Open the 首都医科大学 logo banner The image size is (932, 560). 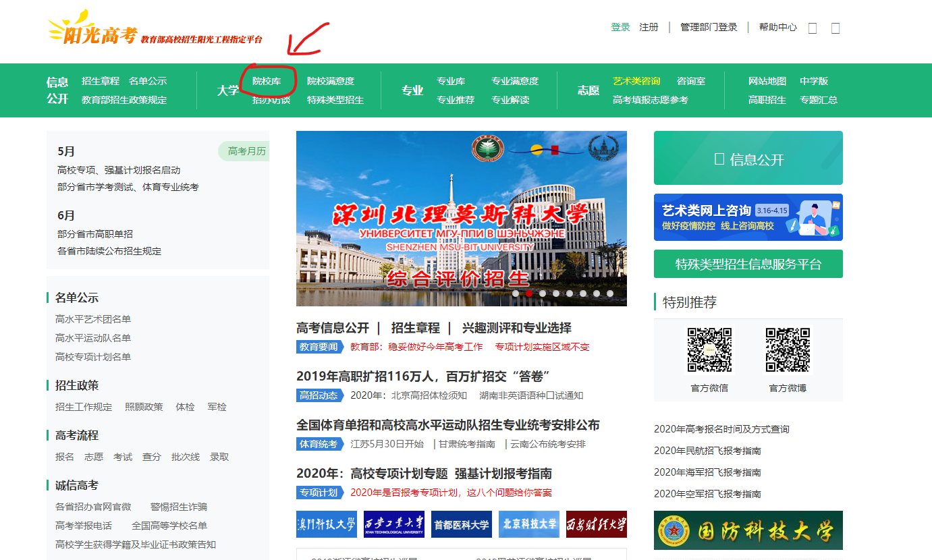pyautogui.click(x=462, y=524)
